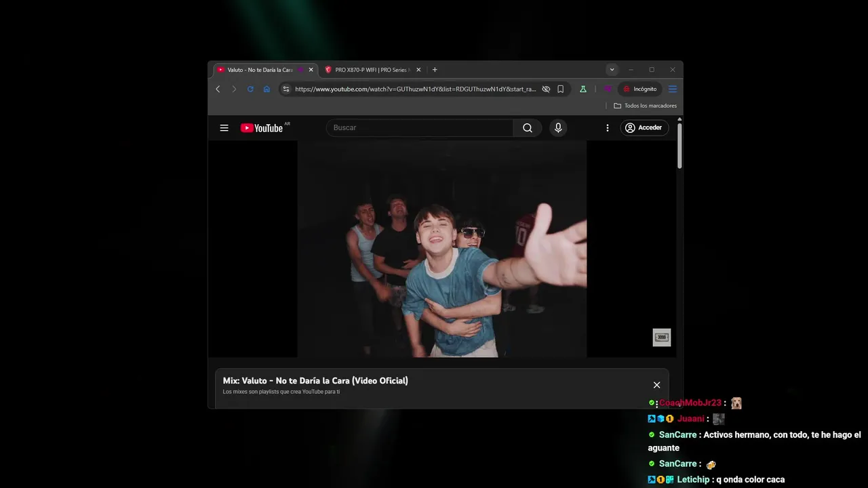Image resolution: width=868 pixels, height=488 pixels.
Task: Close the PRO X870-P WIFI tab
Action: [418, 70]
